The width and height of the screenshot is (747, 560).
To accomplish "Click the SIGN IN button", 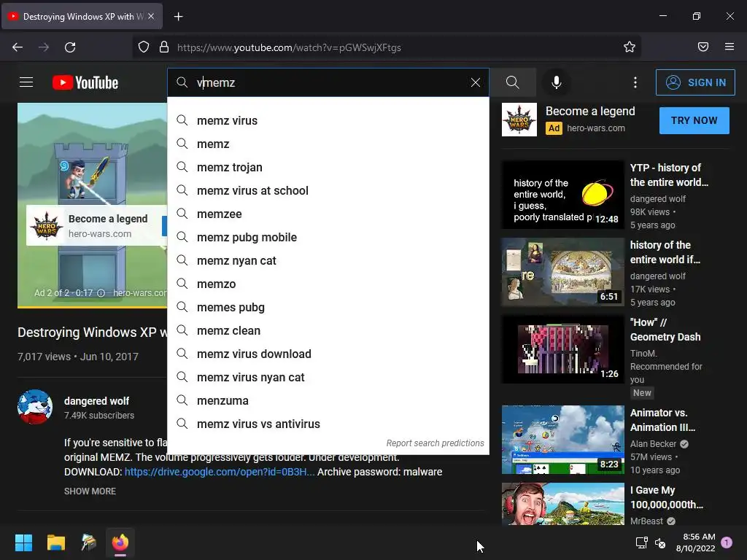I will point(695,82).
